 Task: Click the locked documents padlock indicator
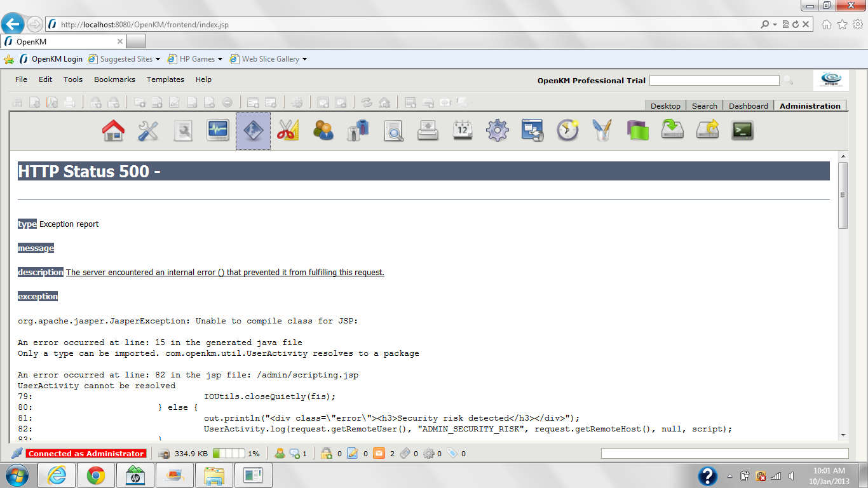(x=326, y=453)
